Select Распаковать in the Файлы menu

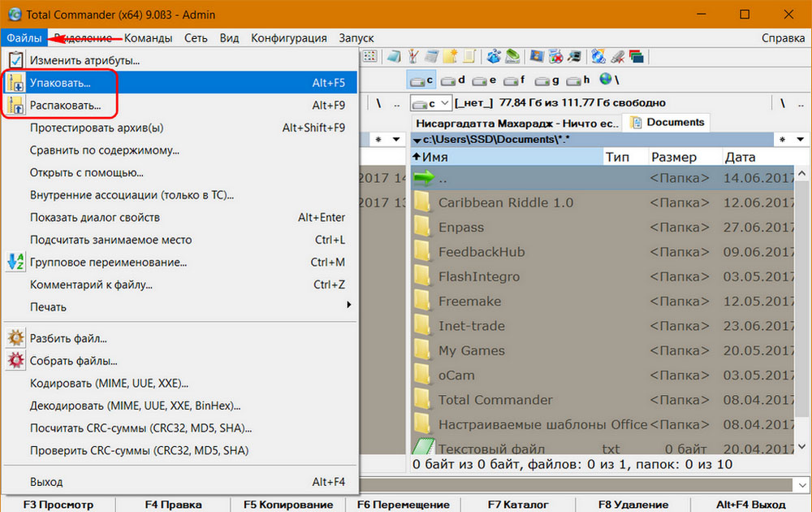point(180,105)
